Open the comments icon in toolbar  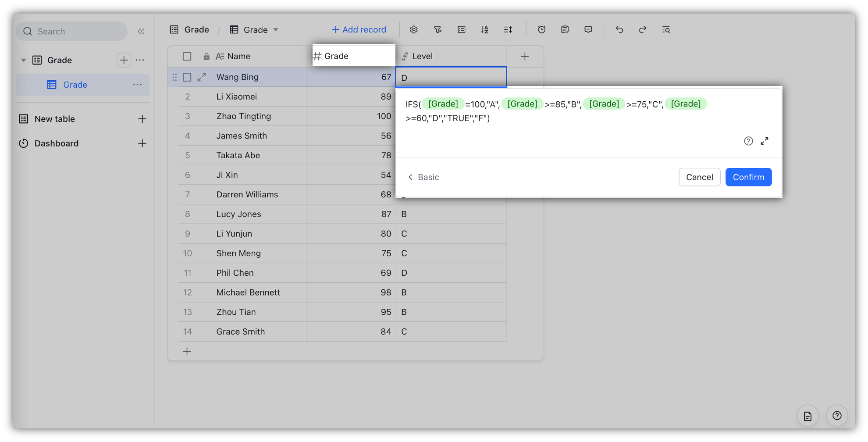pos(588,30)
